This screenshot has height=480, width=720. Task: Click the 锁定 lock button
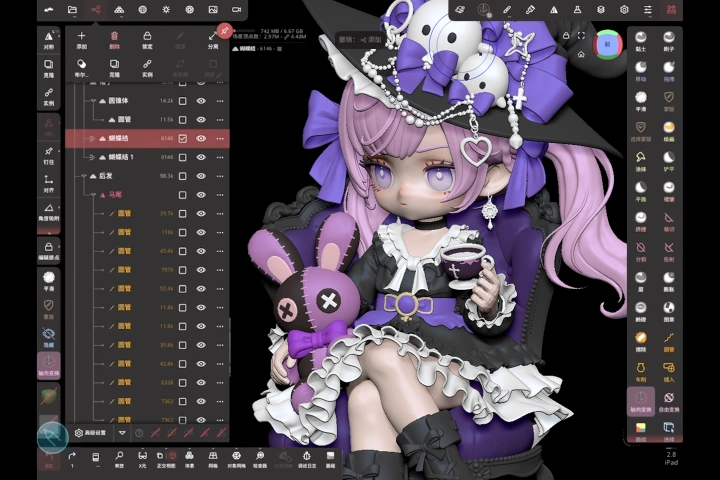[x=147, y=40]
